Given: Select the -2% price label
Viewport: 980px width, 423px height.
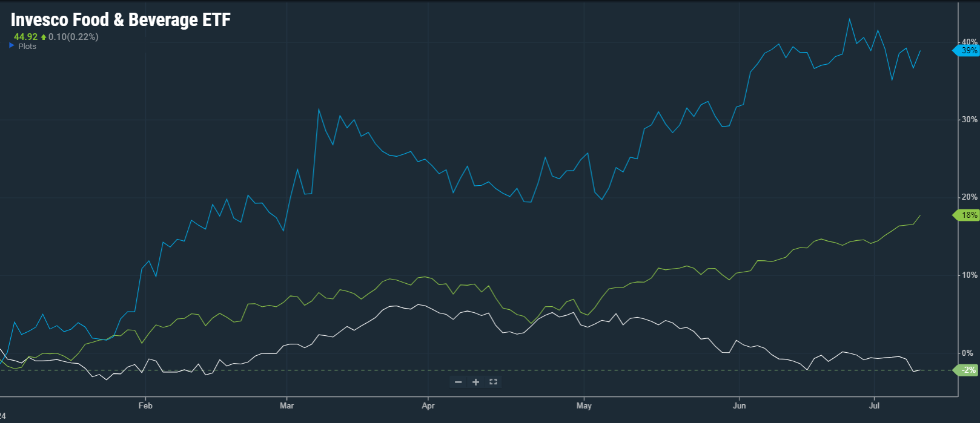Looking at the screenshot, I should coord(967,370).
